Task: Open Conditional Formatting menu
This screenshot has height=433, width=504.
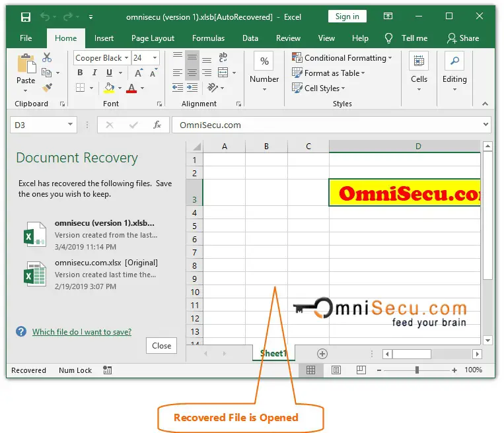Action: coord(342,58)
